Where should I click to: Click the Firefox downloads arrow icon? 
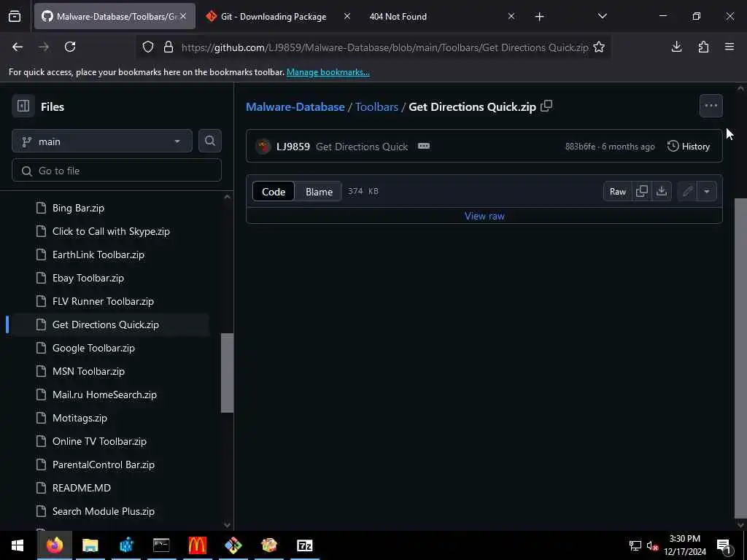(x=676, y=47)
